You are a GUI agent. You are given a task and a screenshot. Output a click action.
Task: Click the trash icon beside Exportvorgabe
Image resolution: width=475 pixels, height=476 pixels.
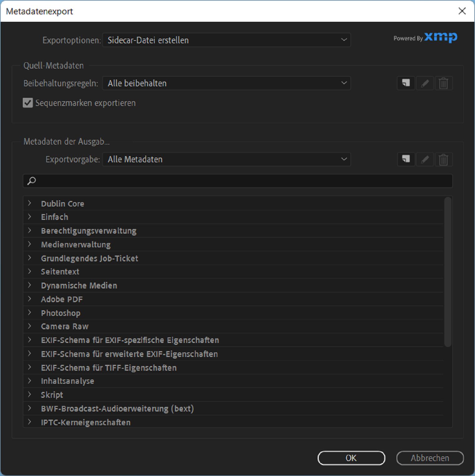[443, 159]
